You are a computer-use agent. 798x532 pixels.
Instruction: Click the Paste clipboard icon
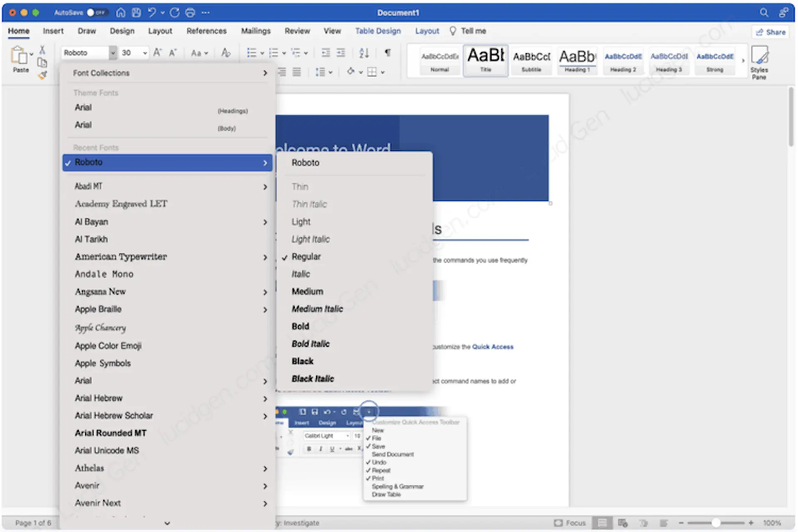click(x=19, y=55)
